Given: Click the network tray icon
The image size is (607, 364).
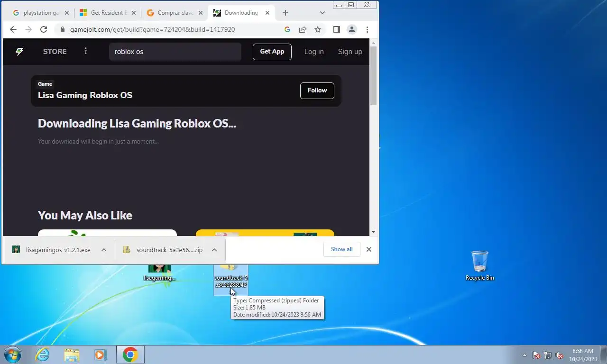Looking at the screenshot, I should click(x=548, y=355).
